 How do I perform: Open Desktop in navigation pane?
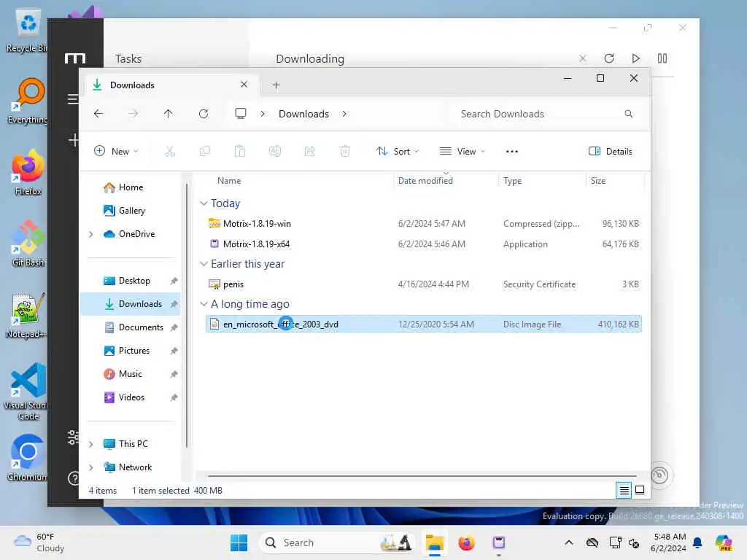tap(134, 281)
